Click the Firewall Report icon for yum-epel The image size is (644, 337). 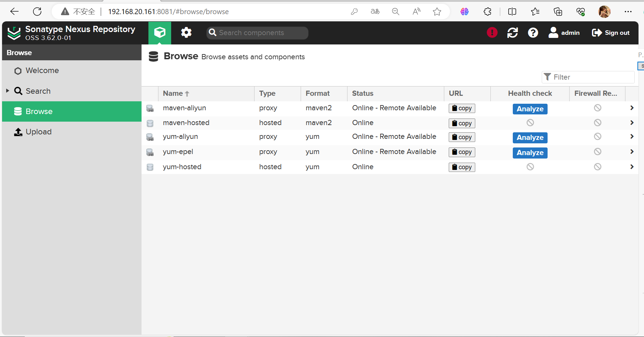(x=598, y=152)
